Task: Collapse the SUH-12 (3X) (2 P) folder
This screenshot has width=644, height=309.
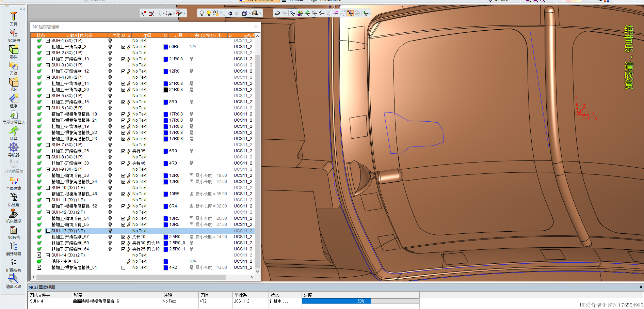Action: click(48, 212)
